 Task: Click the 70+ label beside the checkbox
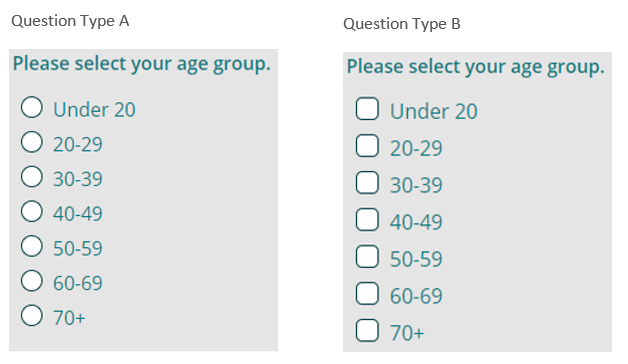point(407,333)
